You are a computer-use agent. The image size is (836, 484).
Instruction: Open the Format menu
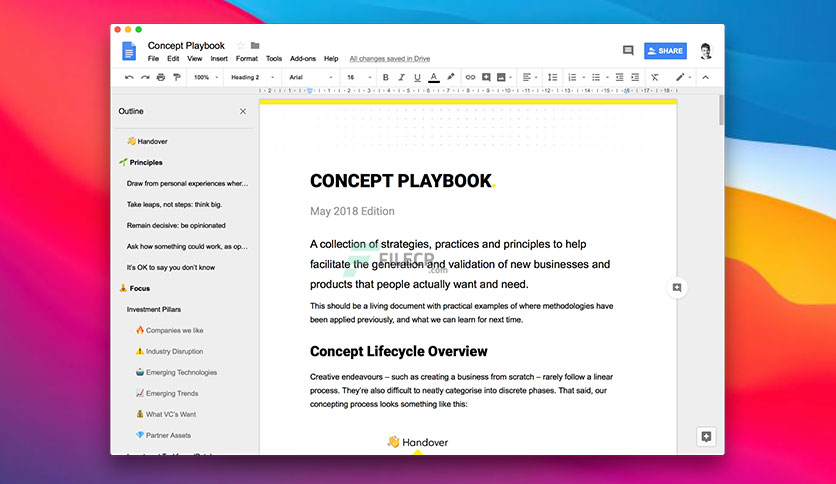coord(247,59)
